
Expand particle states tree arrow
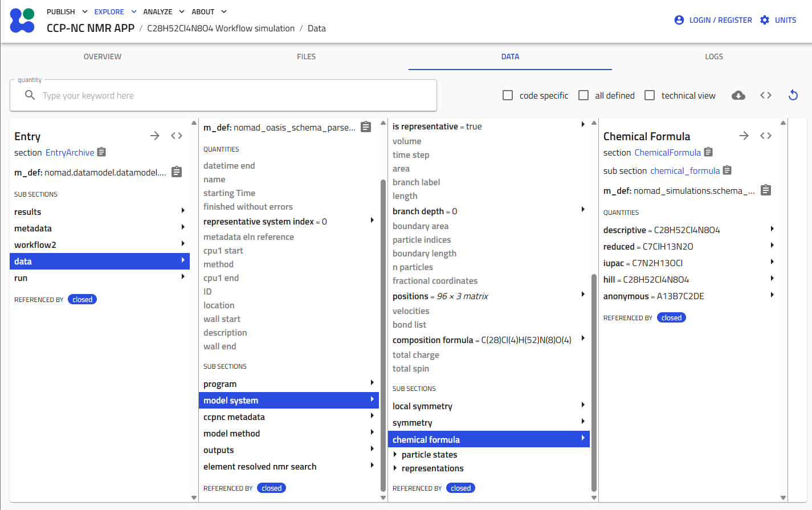[395, 454]
